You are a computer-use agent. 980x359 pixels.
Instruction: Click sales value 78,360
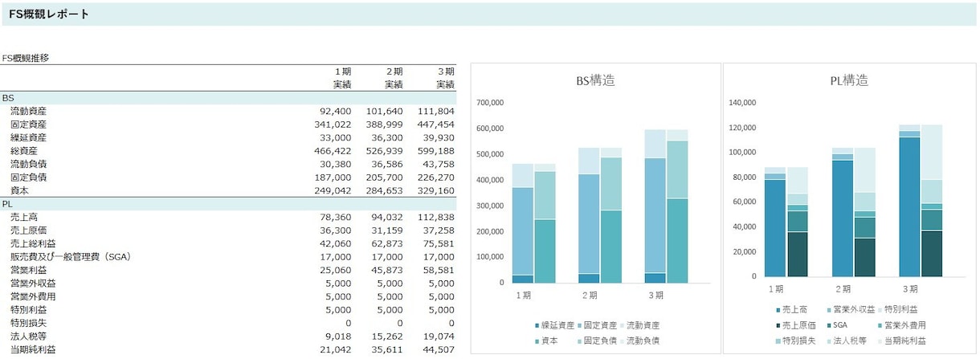tap(336, 217)
